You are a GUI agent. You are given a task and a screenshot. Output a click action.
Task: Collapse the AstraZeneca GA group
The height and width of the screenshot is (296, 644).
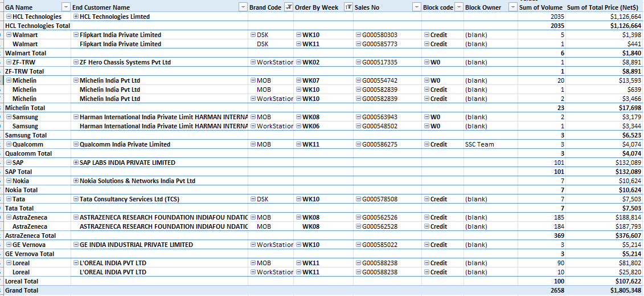(9, 217)
